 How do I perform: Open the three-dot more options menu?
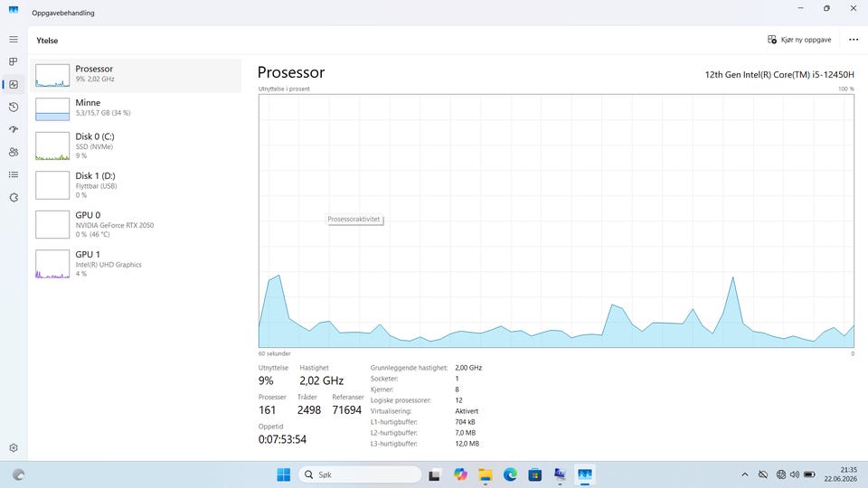pyautogui.click(x=853, y=40)
